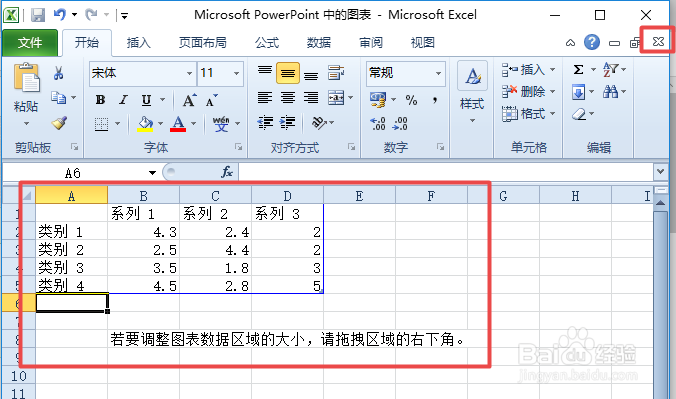This screenshot has height=399, width=676.
Task: Select the Format Painter brush
Action: tap(59, 123)
